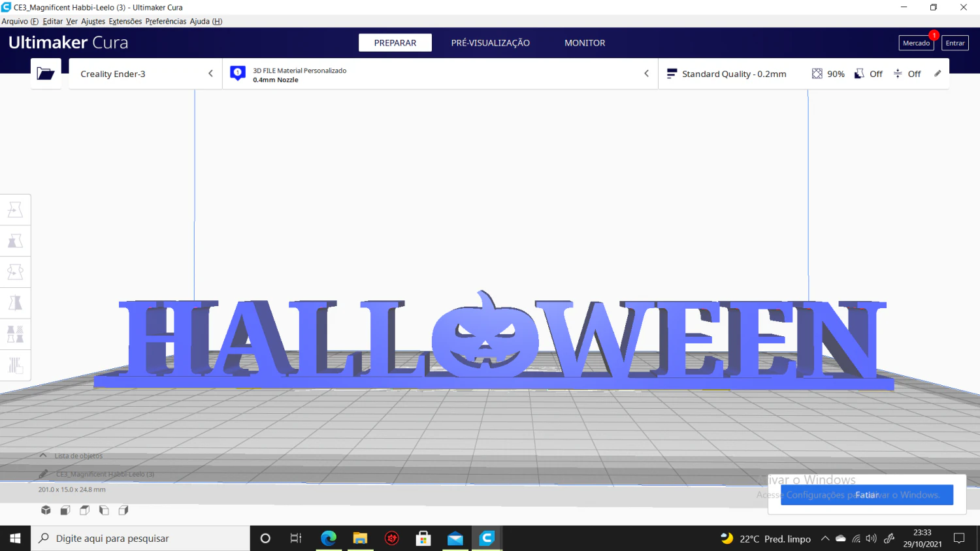Screen dimensions: 980x551
Task: Launch Microsoft Edge from the taskbar
Action: [x=328, y=538]
